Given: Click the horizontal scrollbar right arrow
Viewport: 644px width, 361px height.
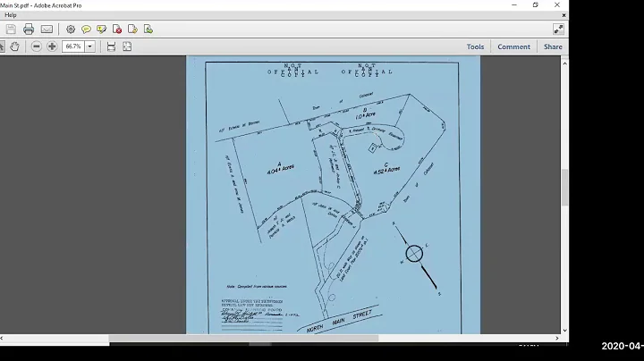Looking at the screenshot, I should click(x=557, y=338).
